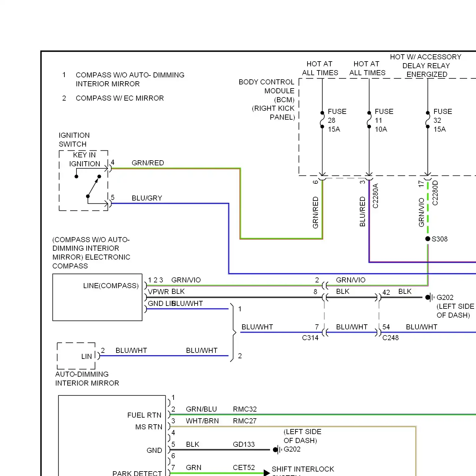The width and height of the screenshot is (476, 476).
Task: Select 'AUTO-DIMMING INTERIOR MIRROR' component label
Action: (x=87, y=379)
